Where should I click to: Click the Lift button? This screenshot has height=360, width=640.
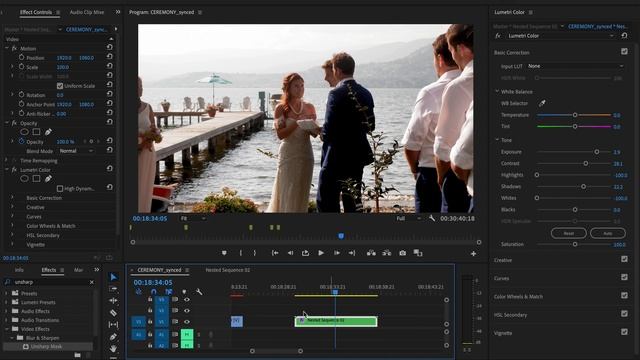371,253
